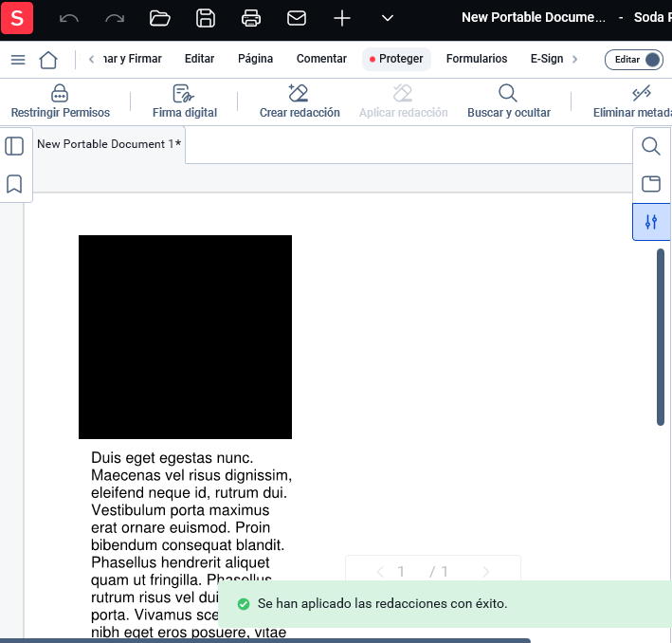The image size is (672, 643).
Task: Click 'Se han aplicado las redacciones con éxito' message
Action: pyautogui.click(x=382, y=603)
